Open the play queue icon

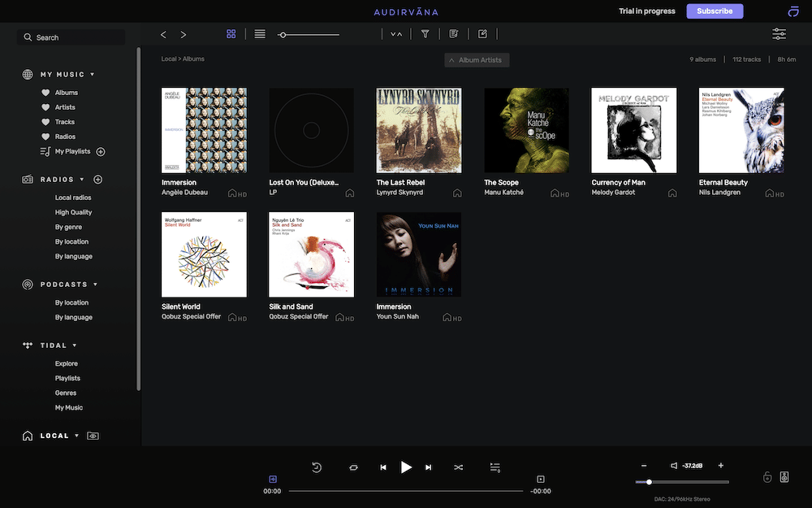[x=495, y=467]
